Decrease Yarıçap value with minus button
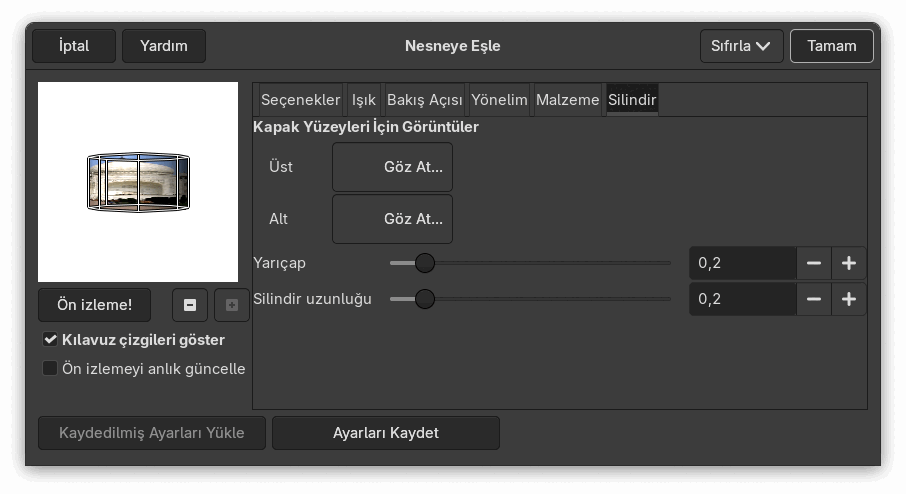This screenshot has height=494, width=906. 814,263
